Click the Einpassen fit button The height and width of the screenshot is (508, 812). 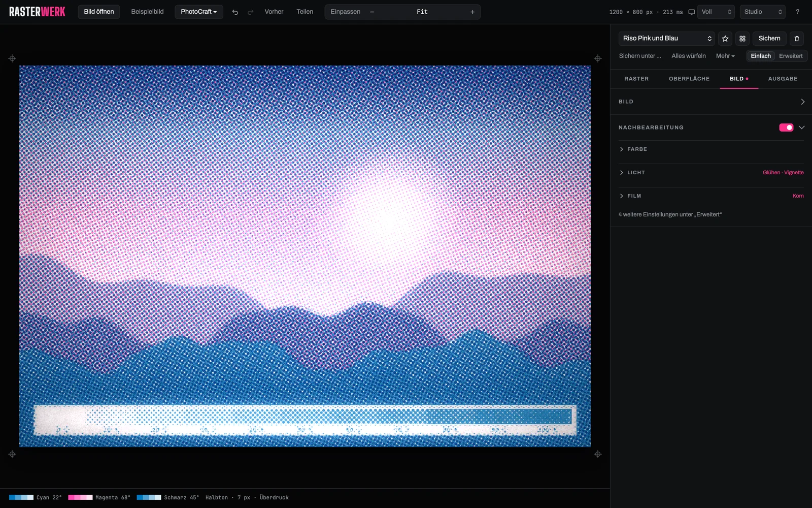[x=346, y=12]
